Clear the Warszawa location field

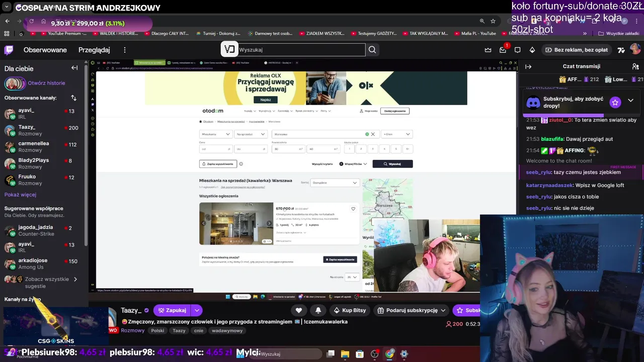pyautogui.click(x=373, y=134)
